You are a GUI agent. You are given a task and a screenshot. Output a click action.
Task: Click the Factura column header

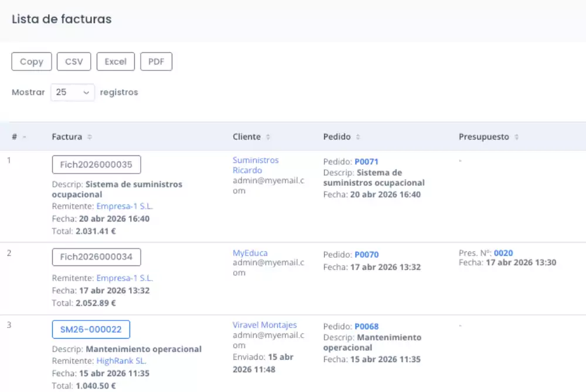tap(67, 137)
